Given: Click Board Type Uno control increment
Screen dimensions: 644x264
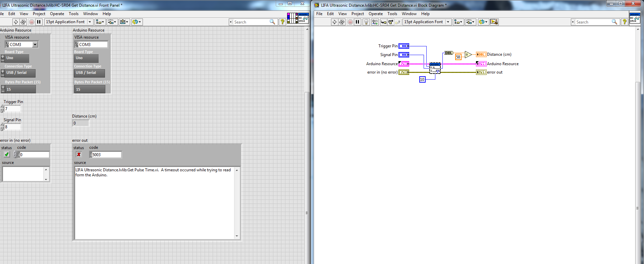Looking at the screenshot, I should coord(3,56).
